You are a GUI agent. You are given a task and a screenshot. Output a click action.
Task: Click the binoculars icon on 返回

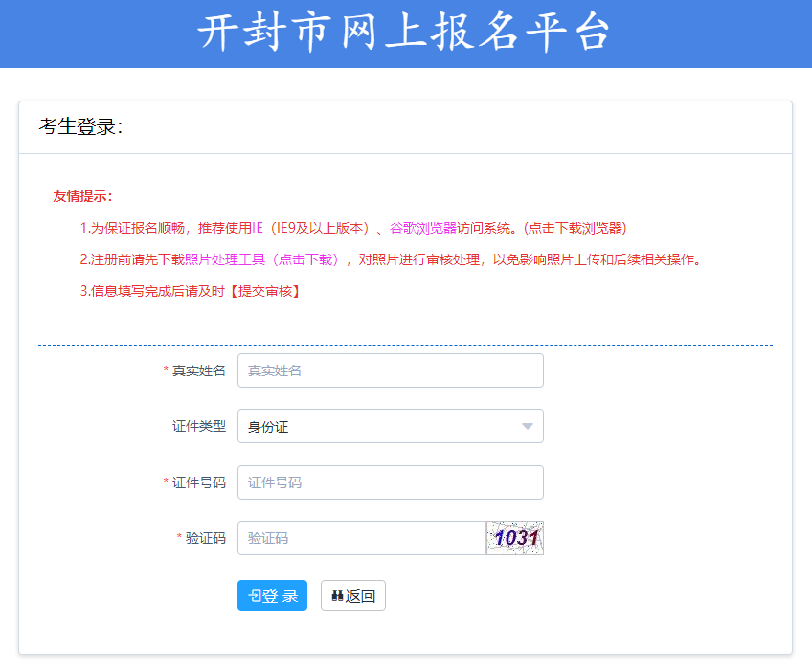tap(337, 595)
